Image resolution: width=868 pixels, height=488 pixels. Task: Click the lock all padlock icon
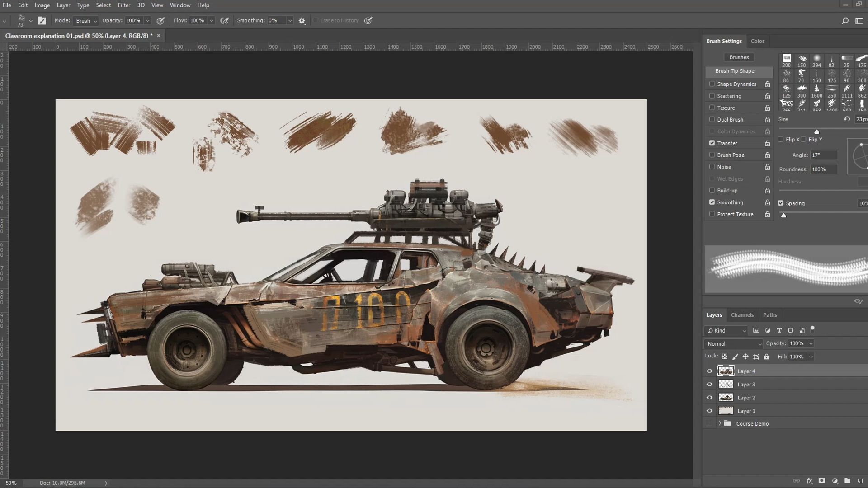pyautogui.click(x=766, y=357)
